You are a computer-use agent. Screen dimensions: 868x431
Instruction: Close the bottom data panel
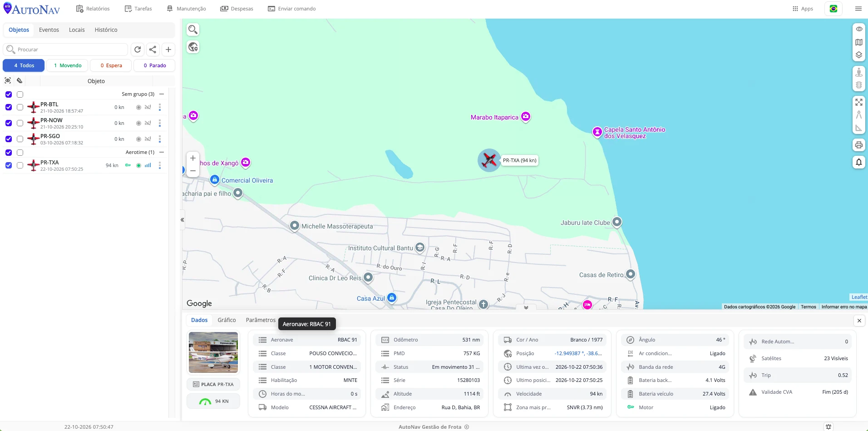[859, 321]
